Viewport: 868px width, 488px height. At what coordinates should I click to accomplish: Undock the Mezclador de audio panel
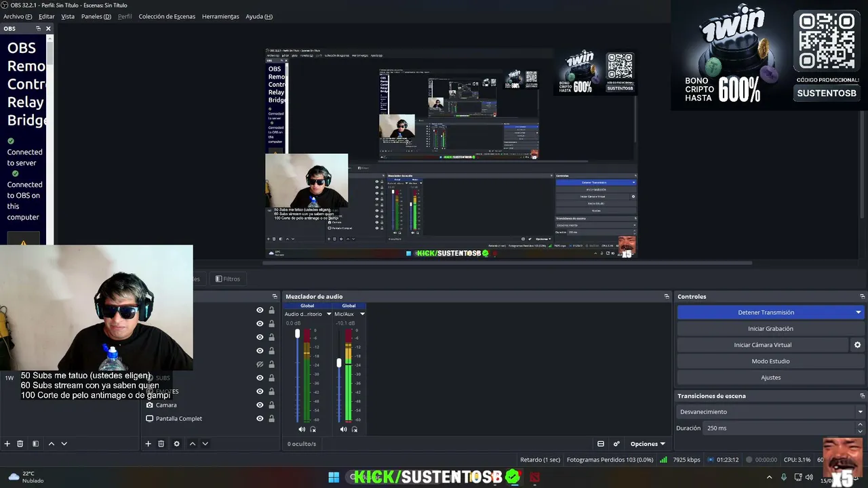tap(667, 296)
